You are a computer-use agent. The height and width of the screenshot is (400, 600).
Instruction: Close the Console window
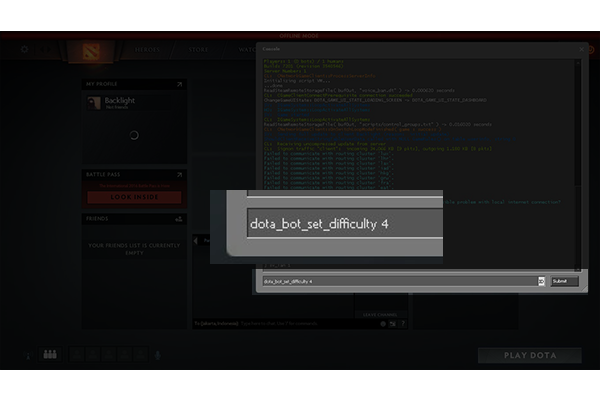pyautogui.click(x=581, y=49)
